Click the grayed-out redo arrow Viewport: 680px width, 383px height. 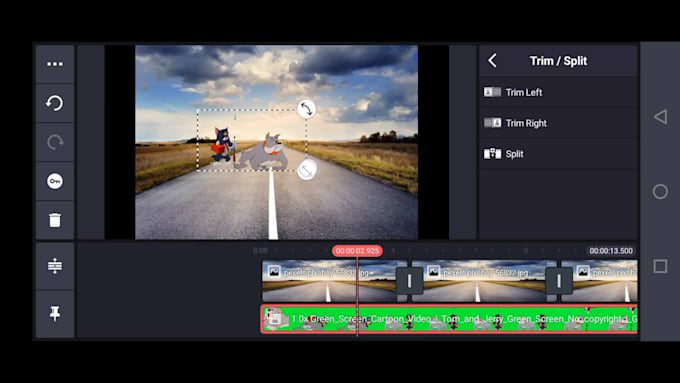click(x=55, y=142)
